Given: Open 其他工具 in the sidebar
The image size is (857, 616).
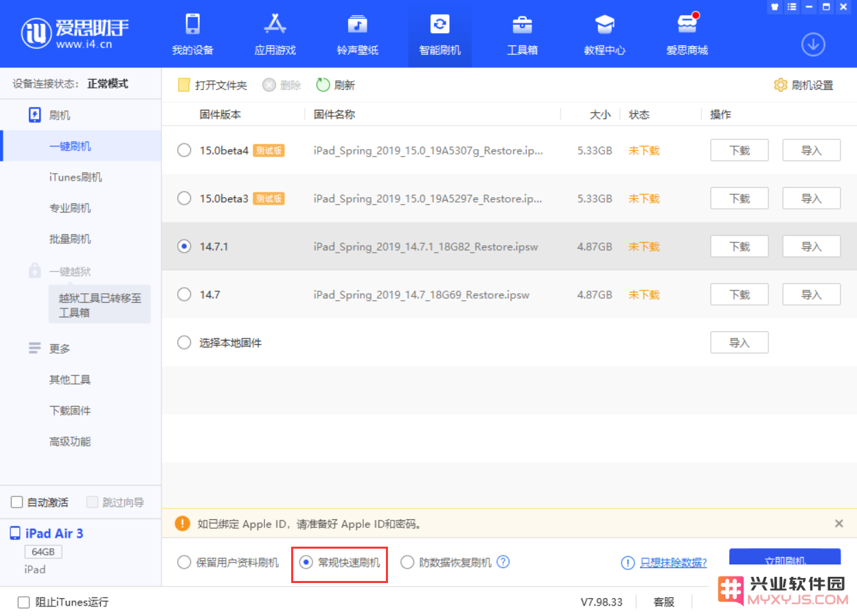Looking at the screenshot, I should 70,380.
